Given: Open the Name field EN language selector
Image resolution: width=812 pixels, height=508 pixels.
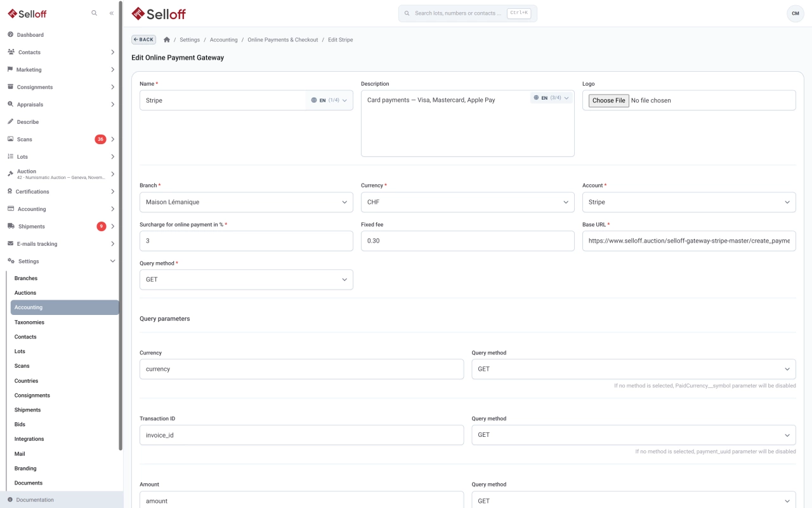Looking at the screenshot, I should click(329, 100).
